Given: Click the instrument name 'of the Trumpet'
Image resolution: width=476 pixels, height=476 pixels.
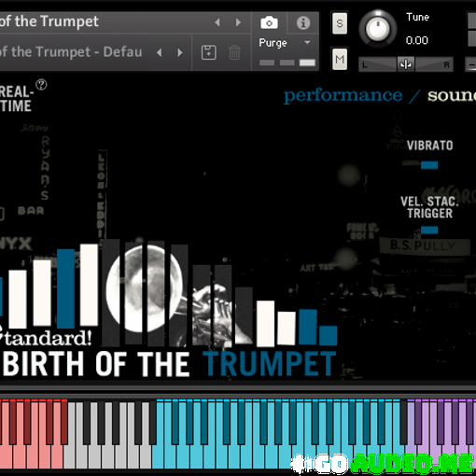Looking at the screenshot, I should coord(49,21).
